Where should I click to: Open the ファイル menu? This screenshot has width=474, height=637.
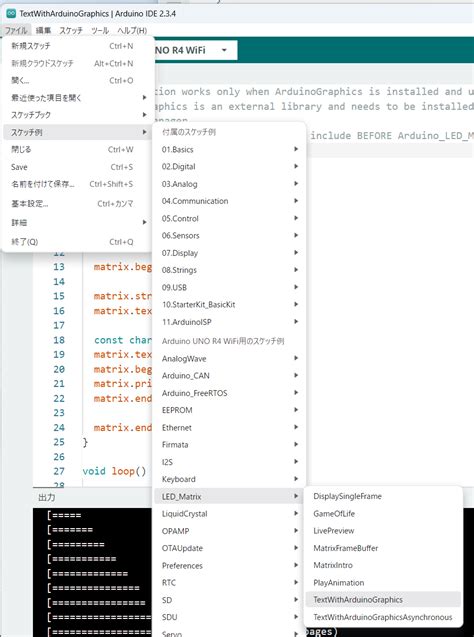pyautogui.click(x=16, y=30)
